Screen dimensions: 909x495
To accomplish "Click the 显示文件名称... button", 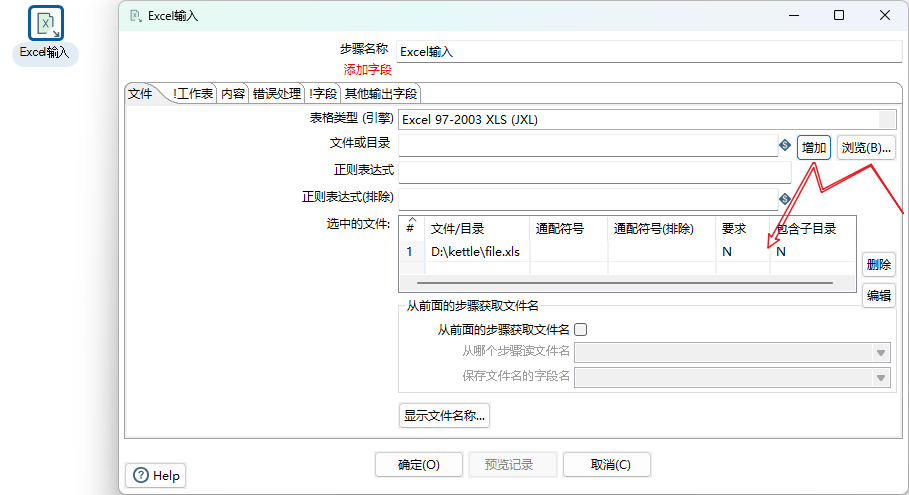I will click(444, 414).
